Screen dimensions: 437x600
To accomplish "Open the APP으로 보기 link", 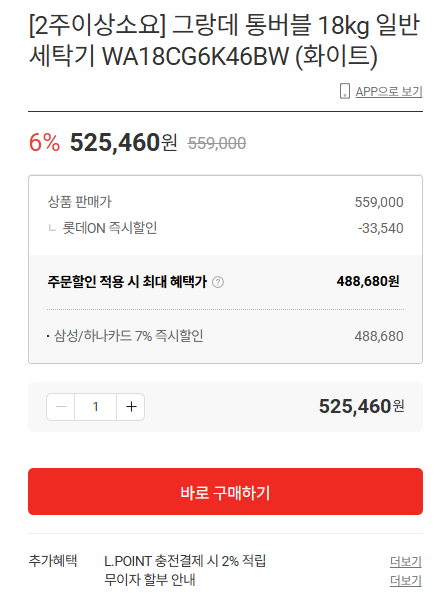I will pos(389,92).
